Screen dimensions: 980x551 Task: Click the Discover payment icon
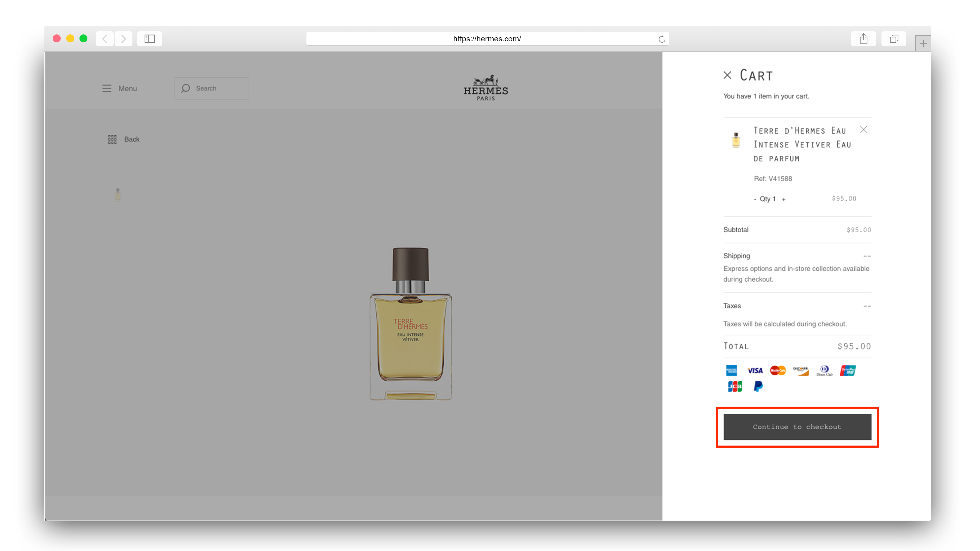801,371
